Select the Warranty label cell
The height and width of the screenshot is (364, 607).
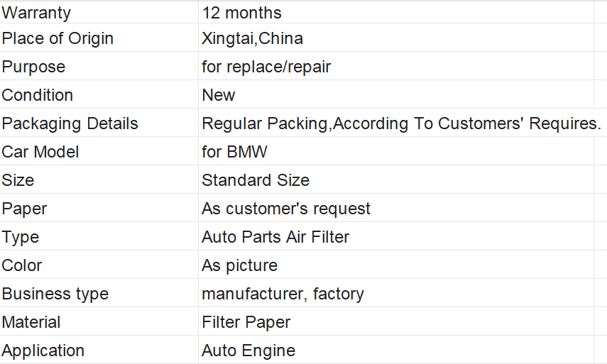coord(36,13)
